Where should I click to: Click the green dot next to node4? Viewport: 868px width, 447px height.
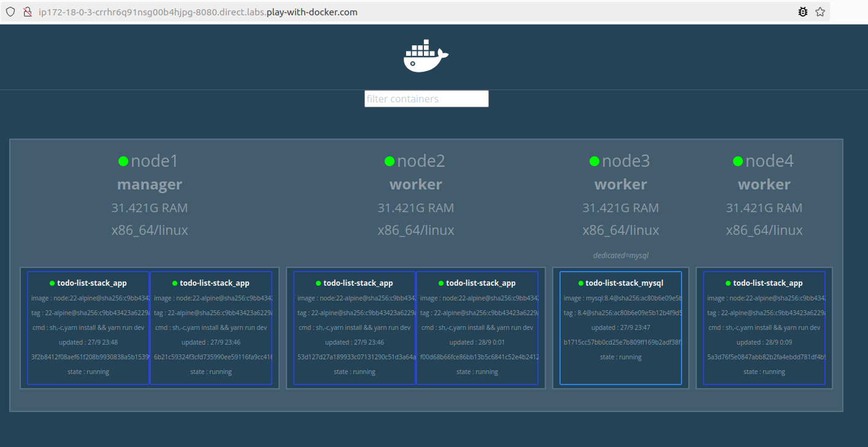738,161
